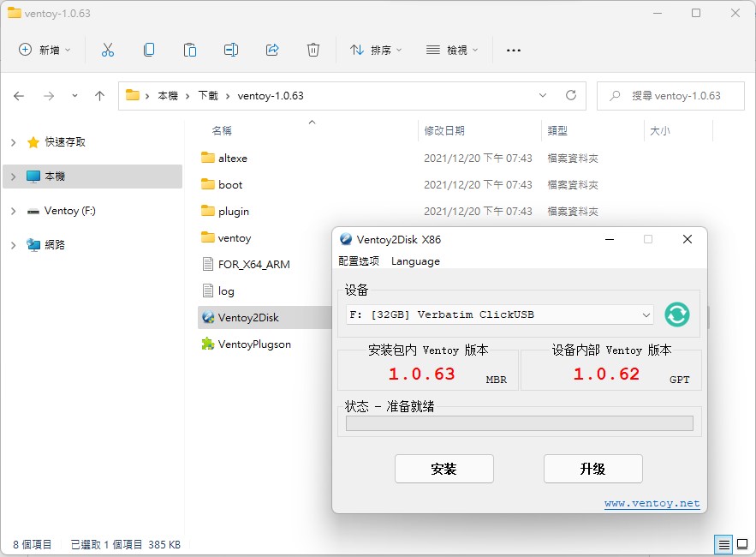Open the 配置选项 menu

tap(359, 261)
